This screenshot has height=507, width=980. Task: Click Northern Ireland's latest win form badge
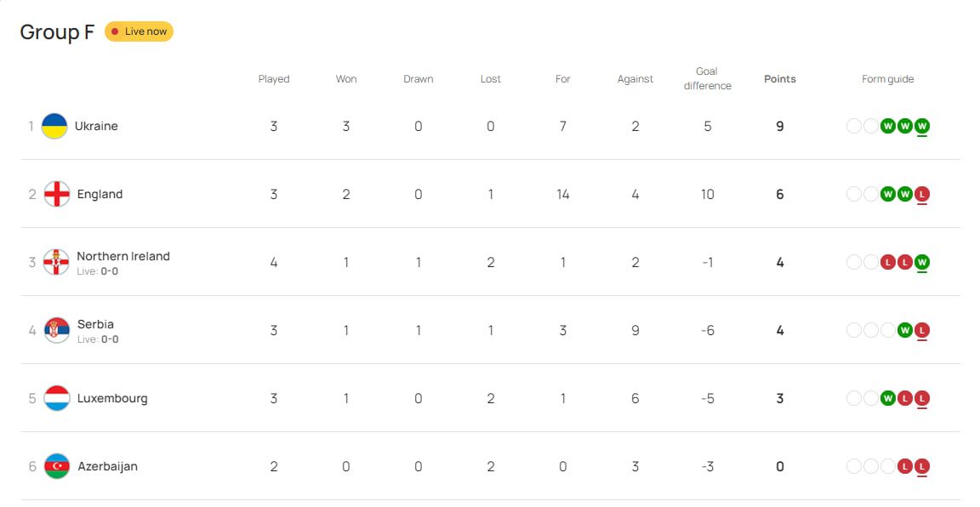click(922, 262)
